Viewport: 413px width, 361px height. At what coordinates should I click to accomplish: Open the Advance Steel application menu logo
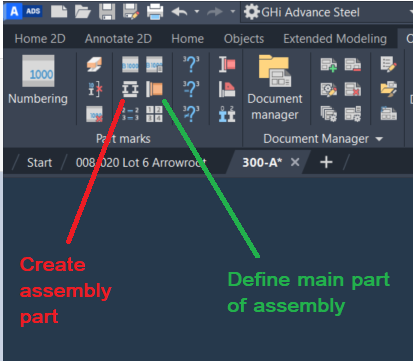click(x=14, y=11)
